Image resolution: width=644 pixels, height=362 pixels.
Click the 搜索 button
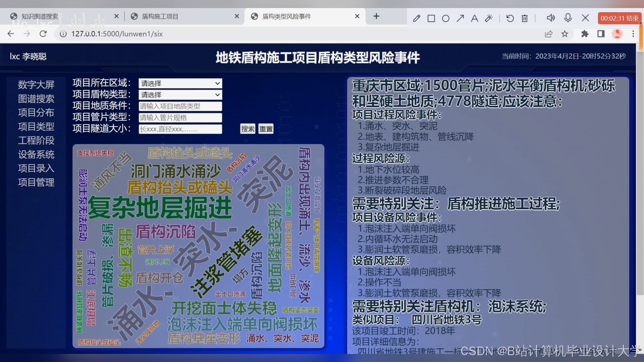[x=248, y=129]
